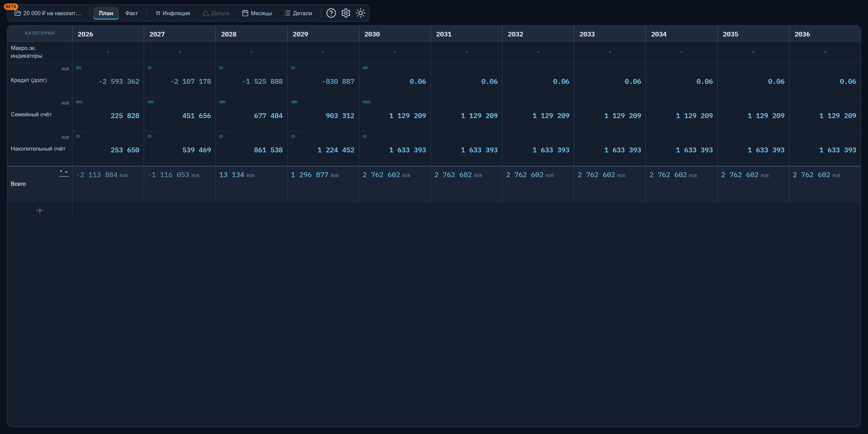Click the link icon in Кредит 2030 cell
This screenshot has height=434, width=868.
[365, 68]
